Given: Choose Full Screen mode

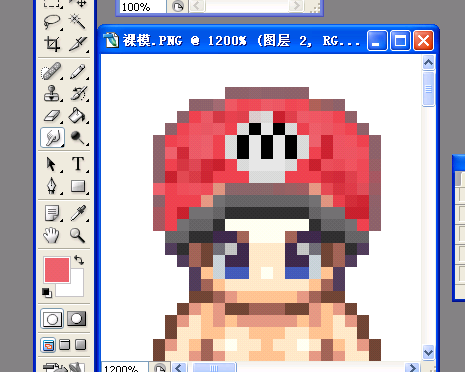Looking at the screenshot, I should tap(81, 345).
